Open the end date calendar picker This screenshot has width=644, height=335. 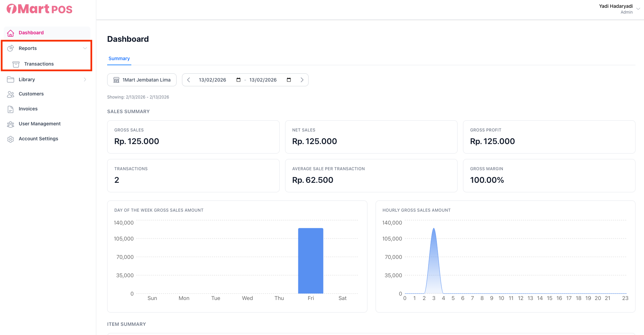289,80
